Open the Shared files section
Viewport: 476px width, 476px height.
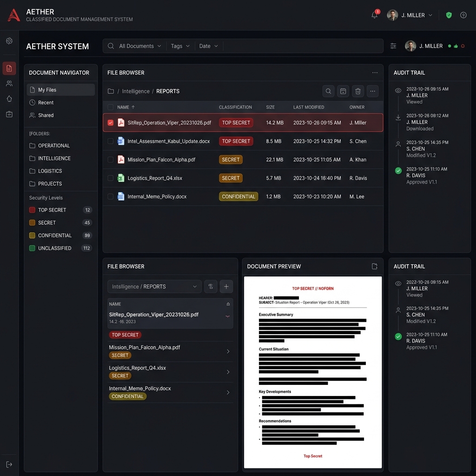tap(46, 115)
